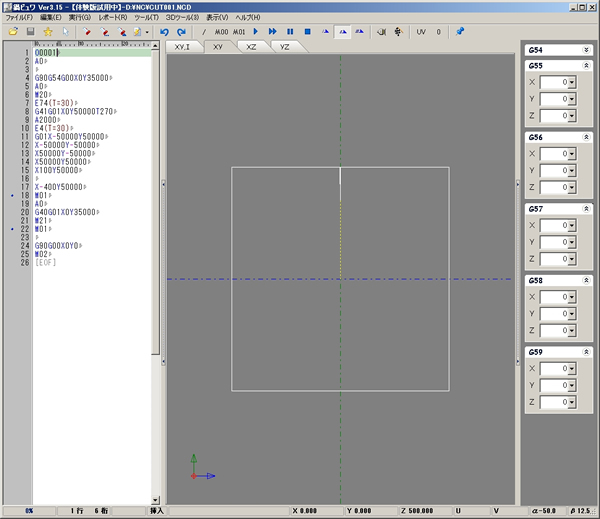The height and width of the screenshot is (519, 600).
Task: Click the yellow star toolbar icon
Action: (x=48, y=32)
